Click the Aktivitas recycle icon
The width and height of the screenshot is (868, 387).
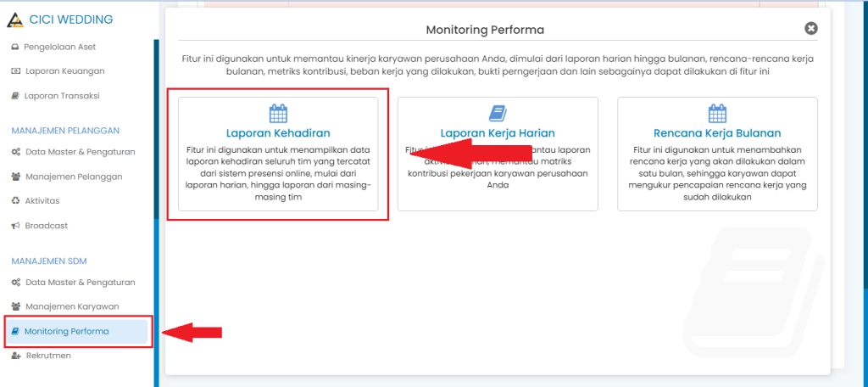click(x=15, y=200)
